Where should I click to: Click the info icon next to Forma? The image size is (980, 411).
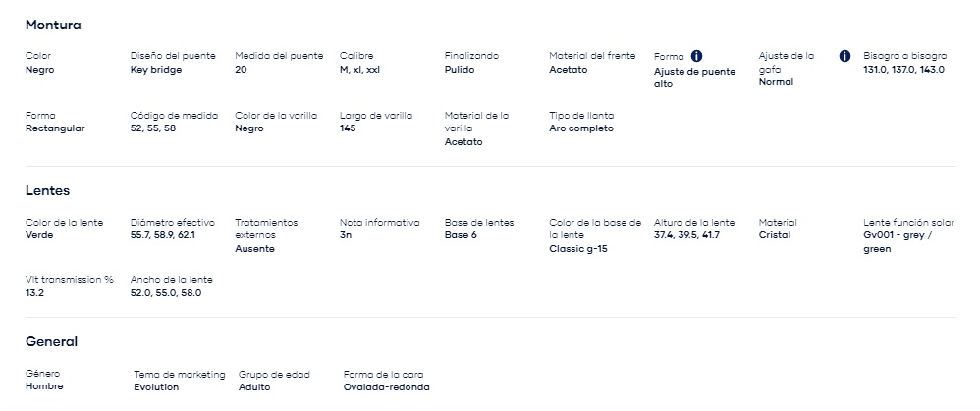697,56
